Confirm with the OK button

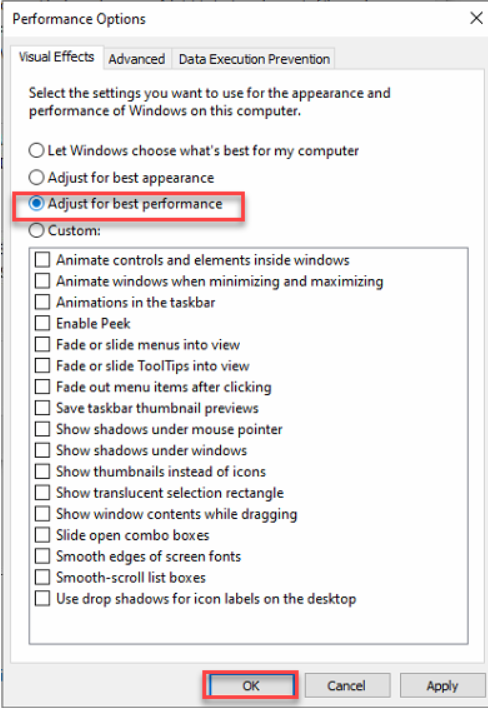(251, 685)
